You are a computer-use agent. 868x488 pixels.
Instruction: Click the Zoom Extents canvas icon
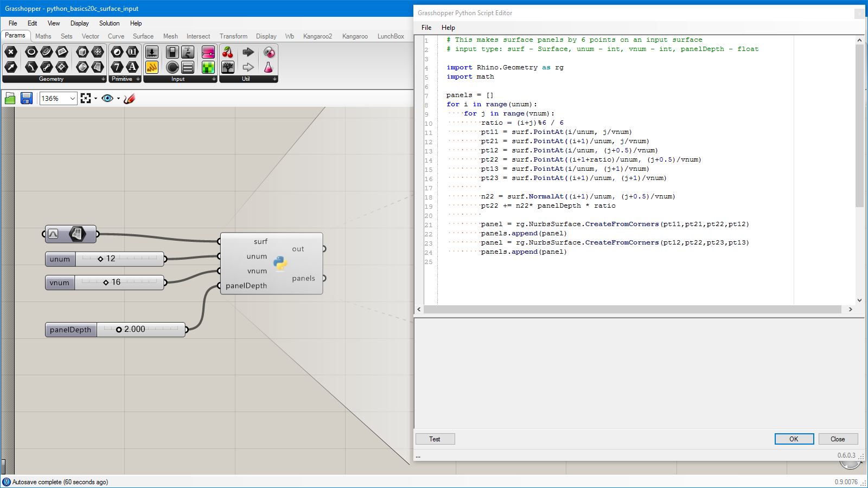pos(86,98)
